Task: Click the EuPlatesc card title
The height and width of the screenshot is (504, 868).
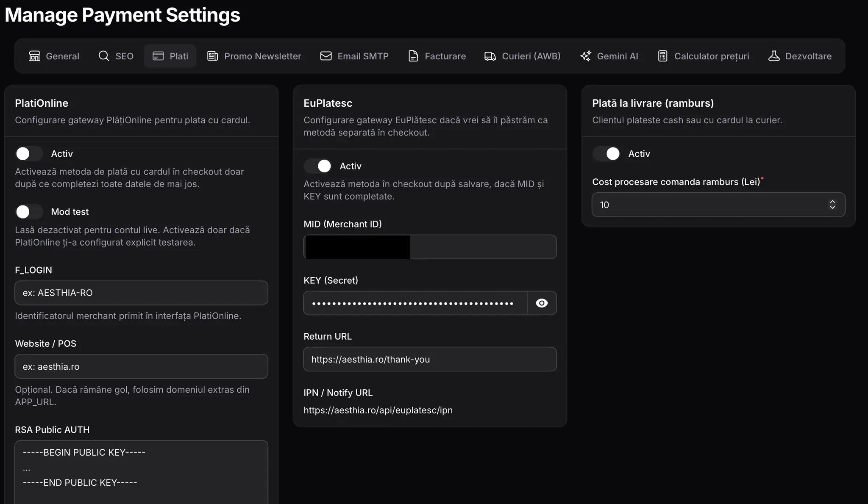Action: point(328,103)
